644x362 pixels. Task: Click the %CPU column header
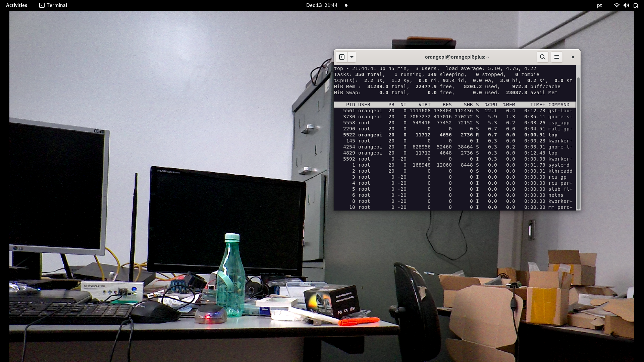coord(491,105)
